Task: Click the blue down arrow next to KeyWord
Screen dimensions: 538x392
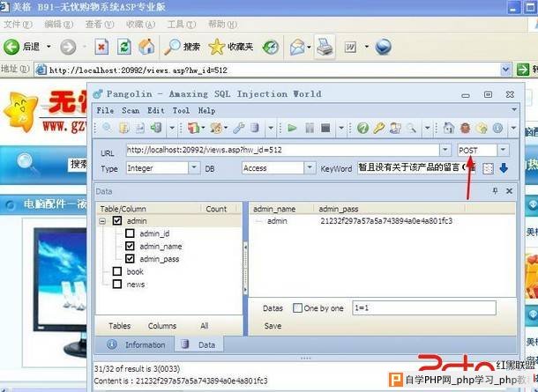Action: pyautogui.click(x=504, y=168)
